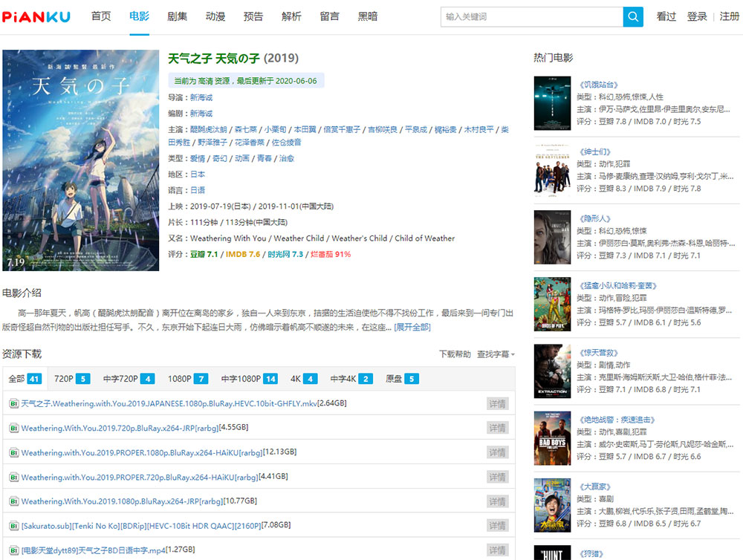Select 全部 41 resource tab
The width and height of the screenshot is (743, 560).
click(25, 379)
